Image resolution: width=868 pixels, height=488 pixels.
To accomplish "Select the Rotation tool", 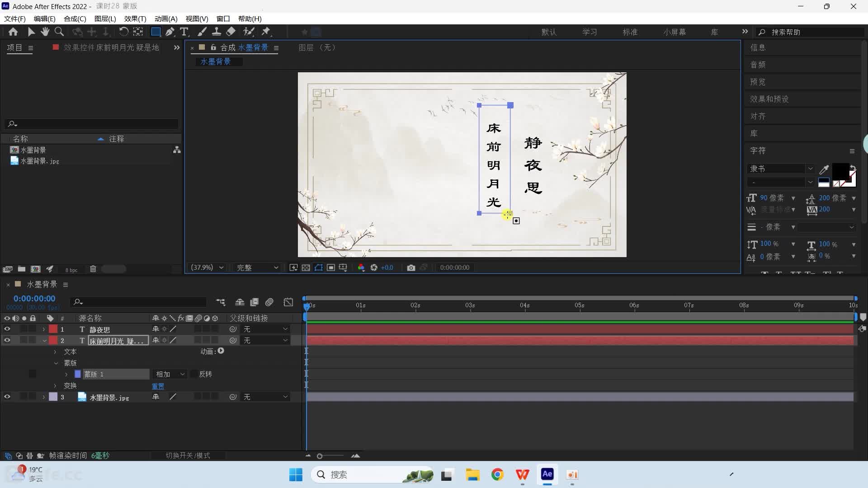I will pyautogui.click(x=123, y=32).
